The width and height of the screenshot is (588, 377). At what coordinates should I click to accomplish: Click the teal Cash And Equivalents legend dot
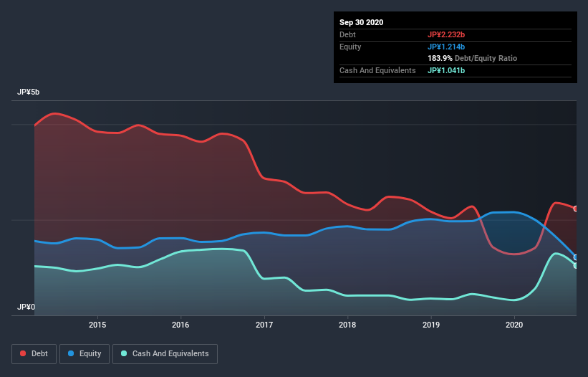[x=124, y=353]
